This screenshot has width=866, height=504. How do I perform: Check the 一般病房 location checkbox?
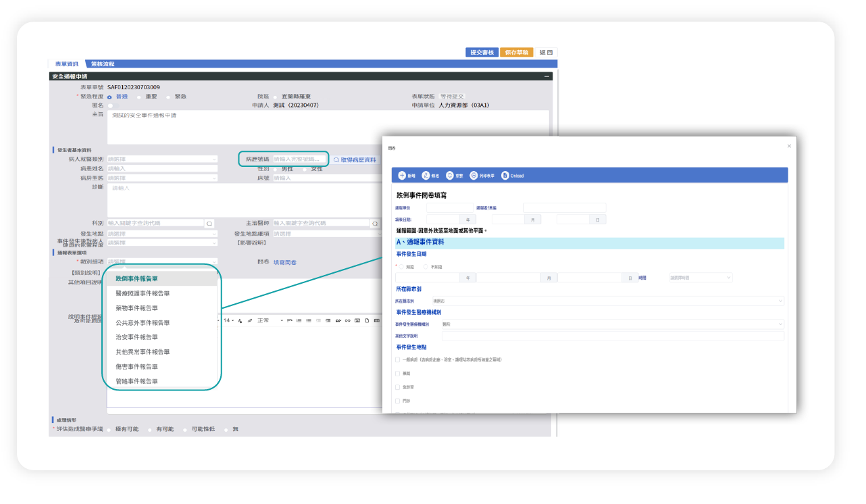coord(398,360)
